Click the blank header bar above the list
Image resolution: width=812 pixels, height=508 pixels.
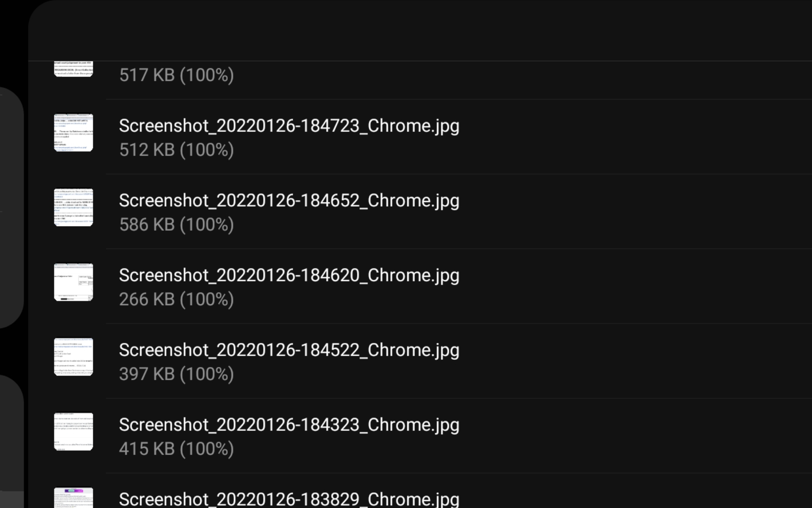point(420,30)
